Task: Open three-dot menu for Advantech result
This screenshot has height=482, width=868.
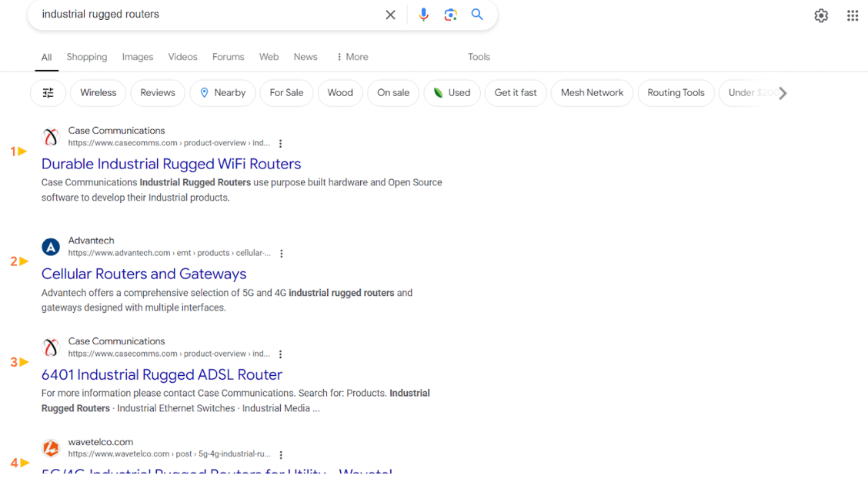Action: coord(282,254)
